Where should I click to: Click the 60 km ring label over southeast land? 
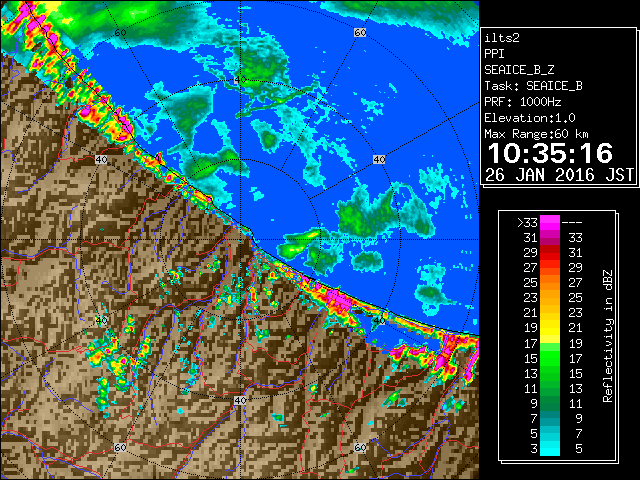pos(360,447)
